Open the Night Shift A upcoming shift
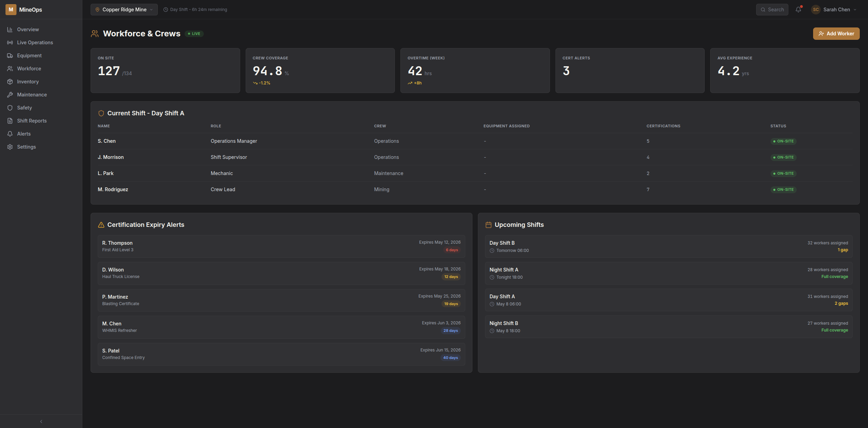The width and height of the screenshot is (868, 428). coord(669,273)
